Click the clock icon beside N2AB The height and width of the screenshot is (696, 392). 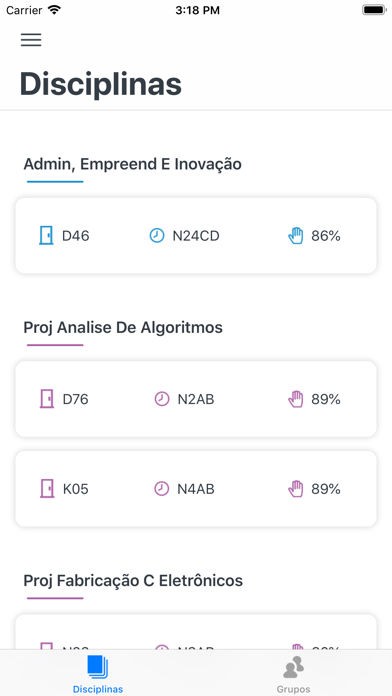click(x=162, y=399)
